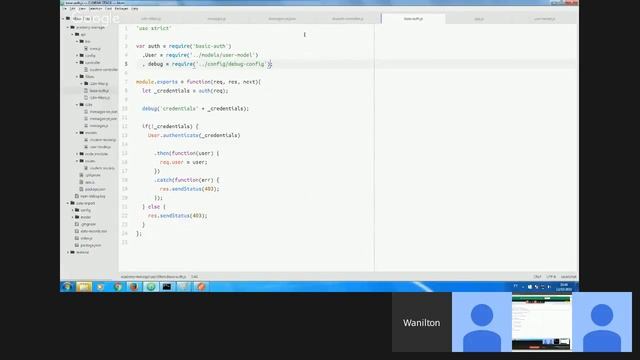Open the Edit menu
The width and height of the screenshot is (640, 360).
click(x=73, y=9)
